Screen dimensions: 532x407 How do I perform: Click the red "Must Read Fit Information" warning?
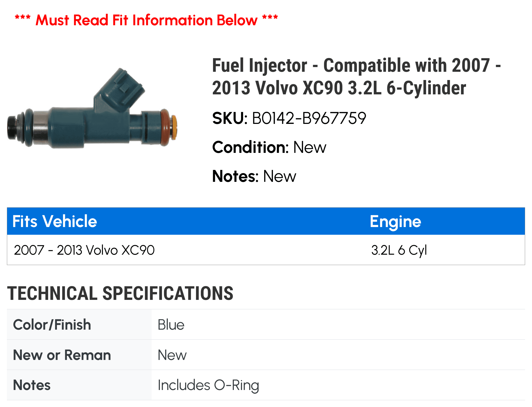[146, 20]
